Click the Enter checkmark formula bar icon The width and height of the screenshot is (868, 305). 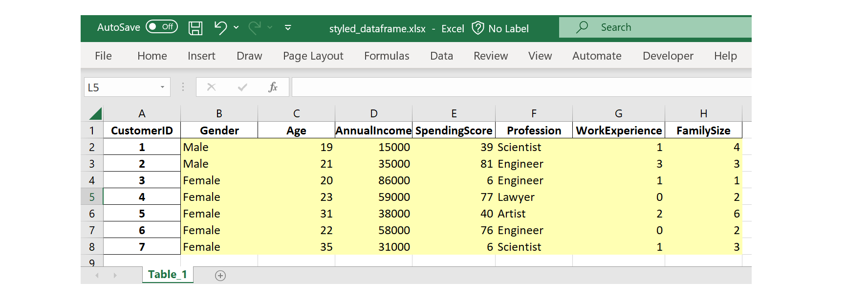tap(242, 87)
